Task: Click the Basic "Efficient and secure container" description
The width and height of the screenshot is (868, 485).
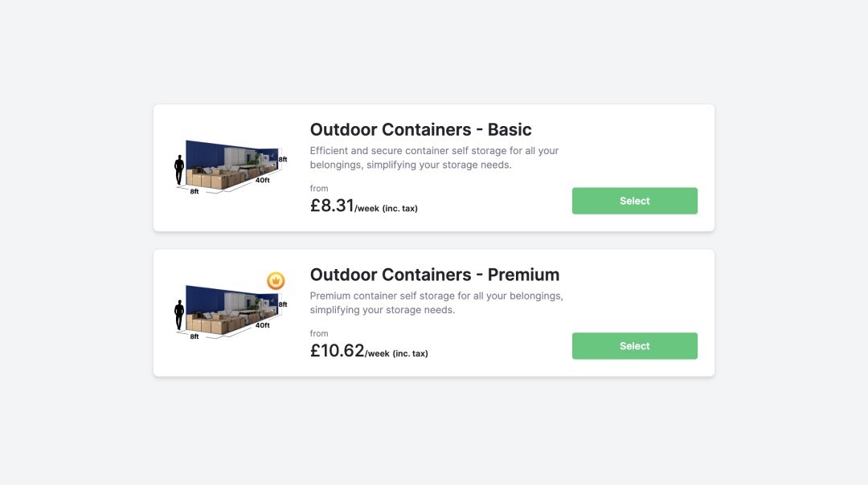Action: click(434, 157)
